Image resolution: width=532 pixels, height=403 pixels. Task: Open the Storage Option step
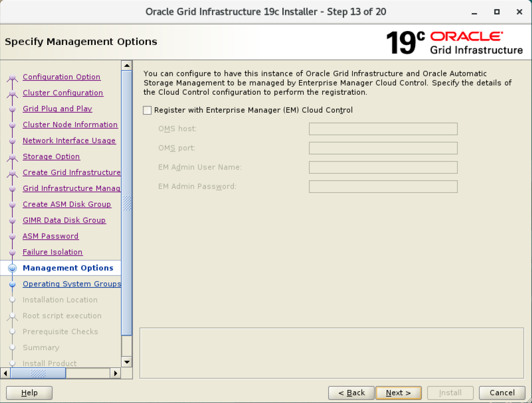click(x=51, y=156)
